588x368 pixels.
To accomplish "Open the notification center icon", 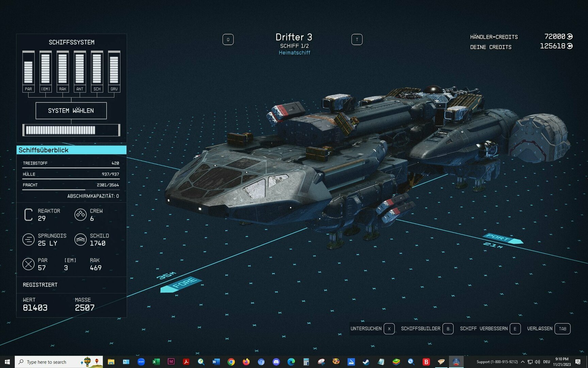I will point(578,362).
